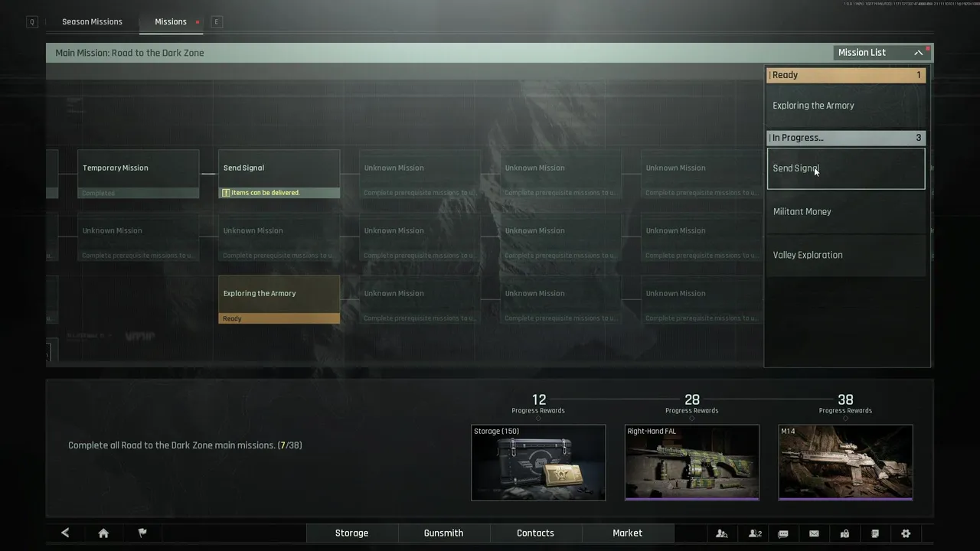Click the Q key hint icon

(x=32, y=22)
